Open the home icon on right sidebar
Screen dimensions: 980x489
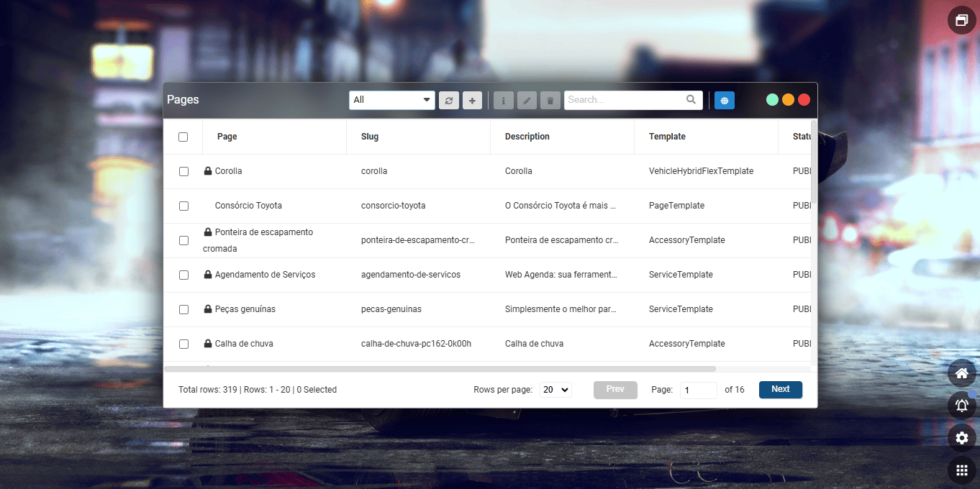click(961, 373)
